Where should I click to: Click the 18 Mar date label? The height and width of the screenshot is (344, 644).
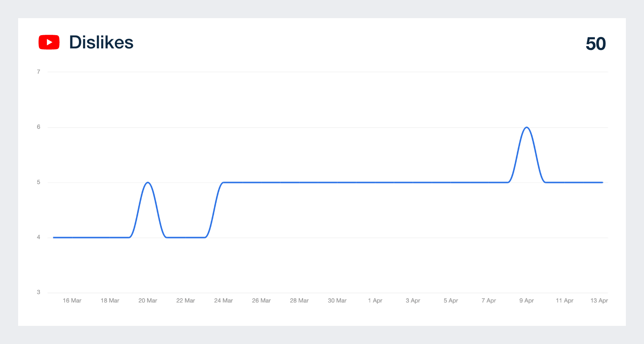coord(110,301)
